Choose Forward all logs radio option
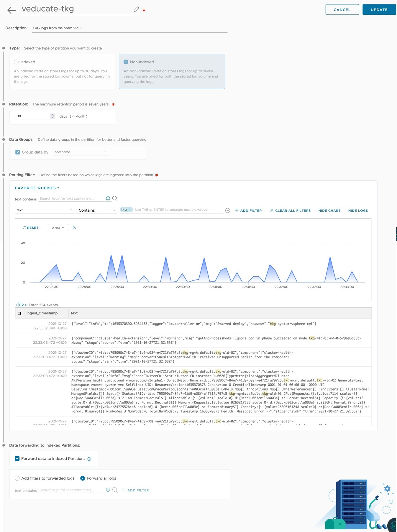 (x=83, y=478)
